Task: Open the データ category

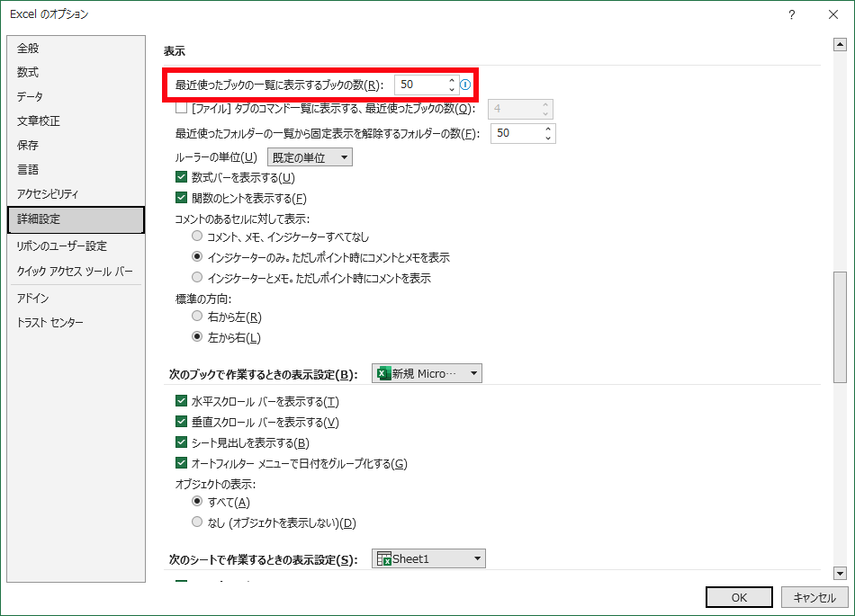Action: point(76,96)
